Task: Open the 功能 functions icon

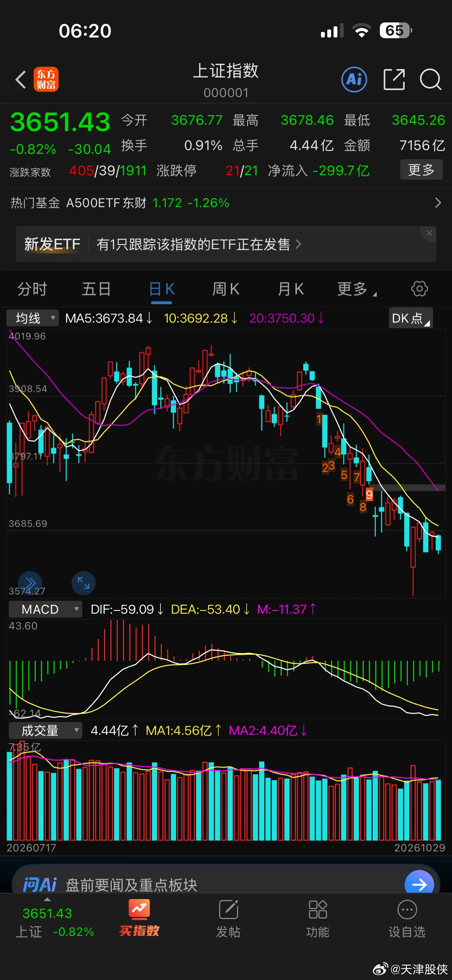Action: coord(318,919)
